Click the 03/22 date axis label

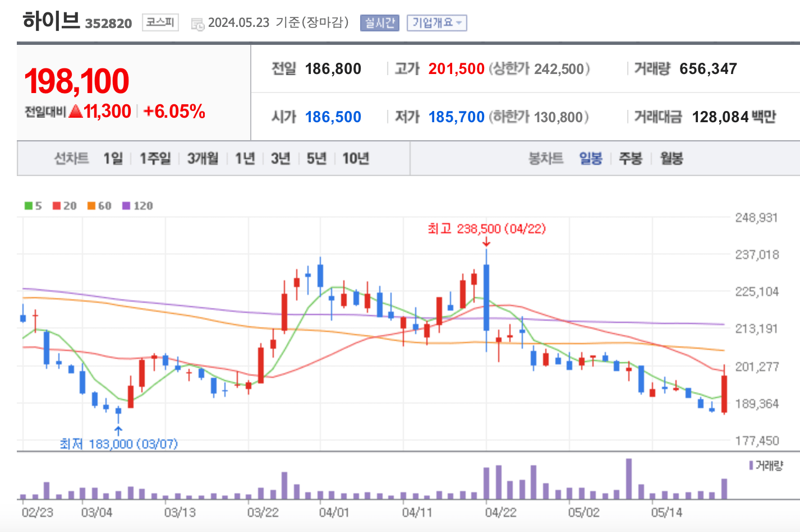(x=263, y=512)
